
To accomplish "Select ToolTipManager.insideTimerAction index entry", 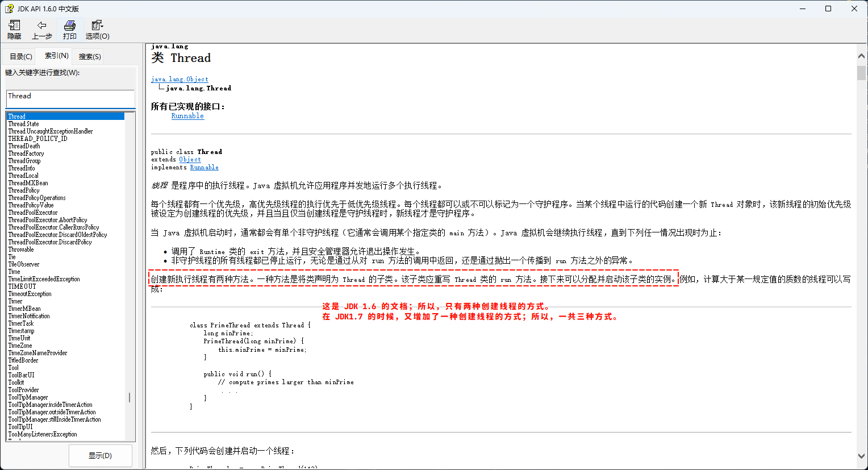I will coord(50,404).
